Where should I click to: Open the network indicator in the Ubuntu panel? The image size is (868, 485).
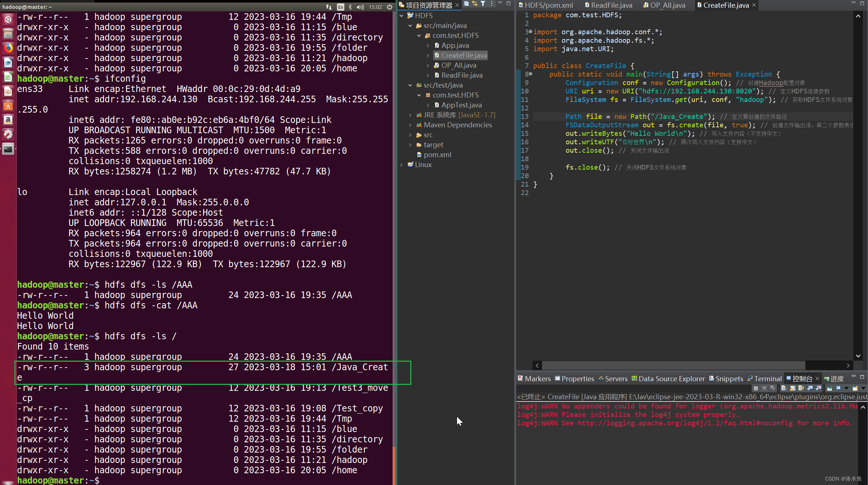click(329, 7)
